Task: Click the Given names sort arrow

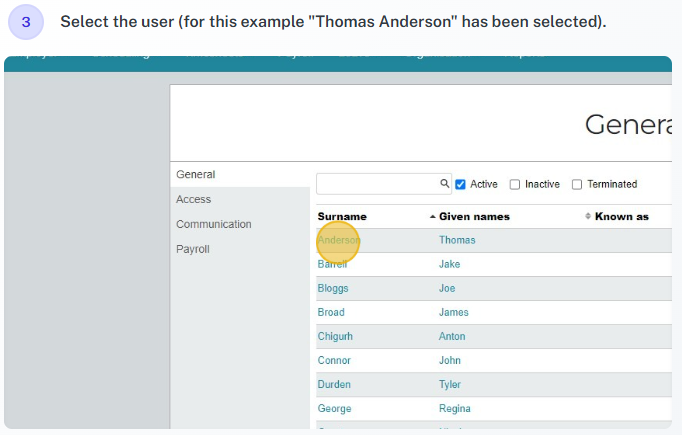Action: point(432,217)
